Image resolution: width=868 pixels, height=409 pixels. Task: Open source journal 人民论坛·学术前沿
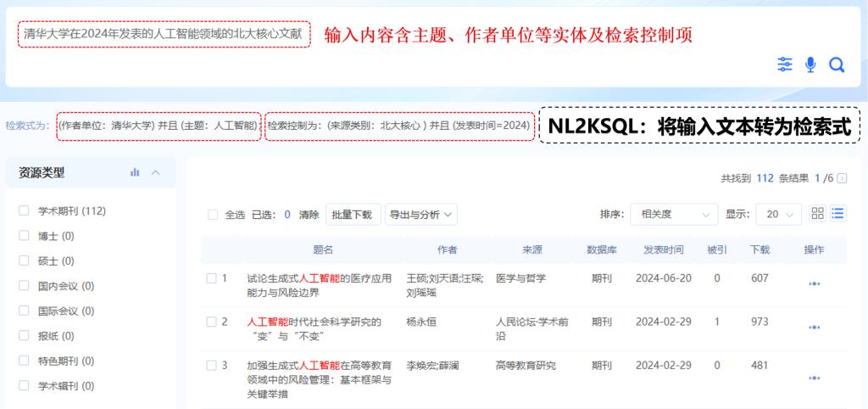click(x=532, y=328)
